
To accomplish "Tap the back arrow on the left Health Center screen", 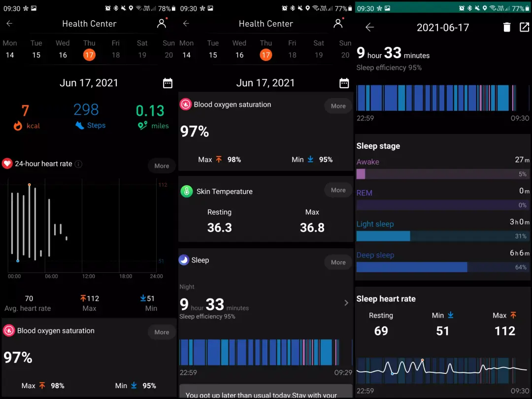I will click(9, 24).
